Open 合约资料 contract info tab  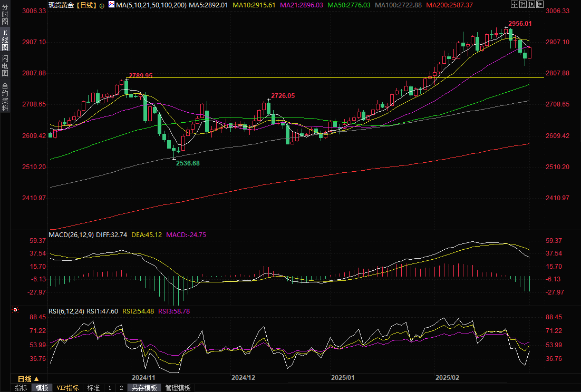tap(5, 97)
